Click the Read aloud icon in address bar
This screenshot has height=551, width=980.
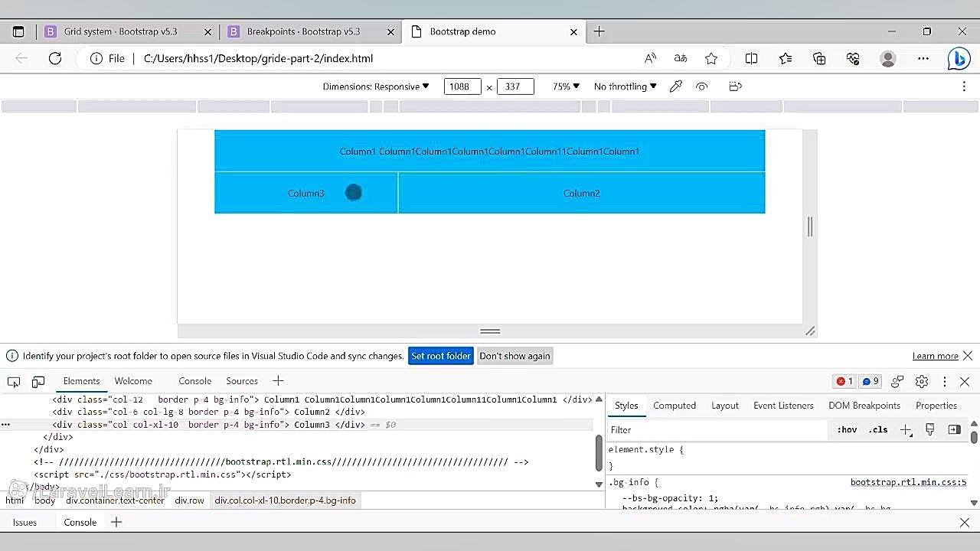click(650, 58)
